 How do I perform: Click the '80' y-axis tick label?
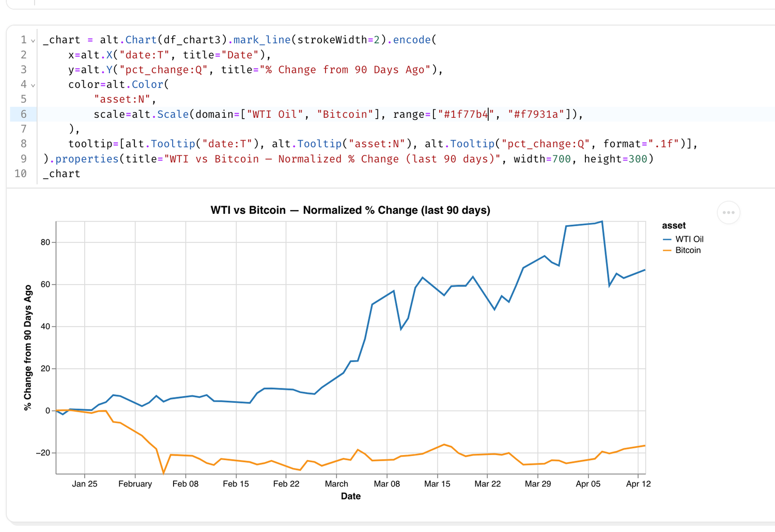45,242
